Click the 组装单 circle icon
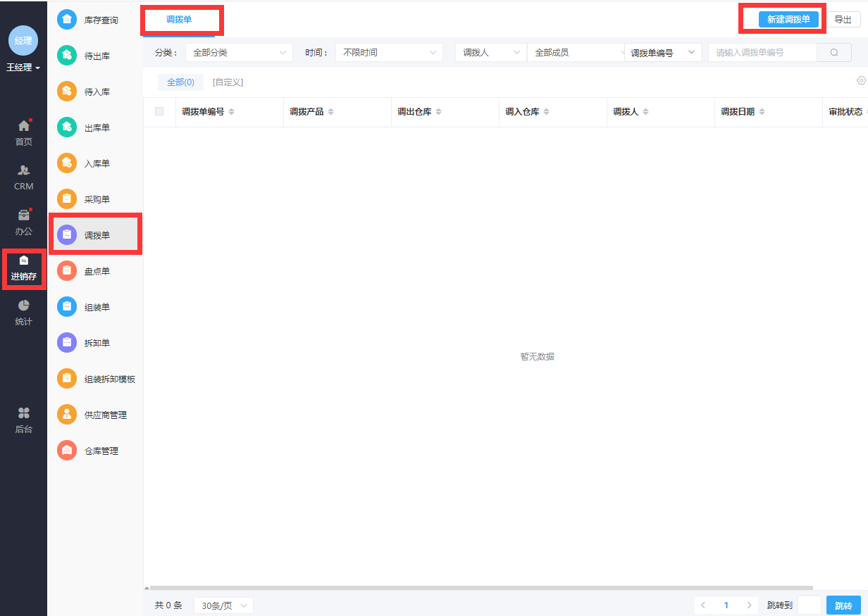Image resolution: width=868 pixels, height=616 pixels. tap(67, 307)
